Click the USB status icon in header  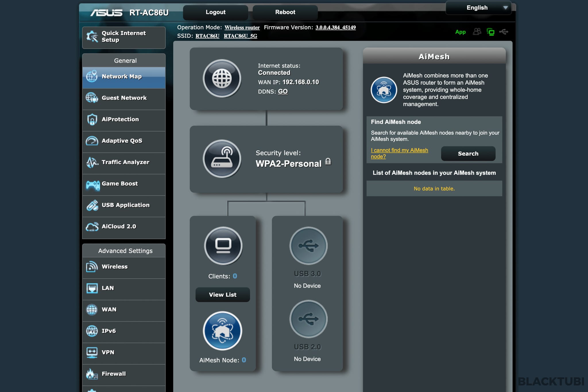click(504, 32)
